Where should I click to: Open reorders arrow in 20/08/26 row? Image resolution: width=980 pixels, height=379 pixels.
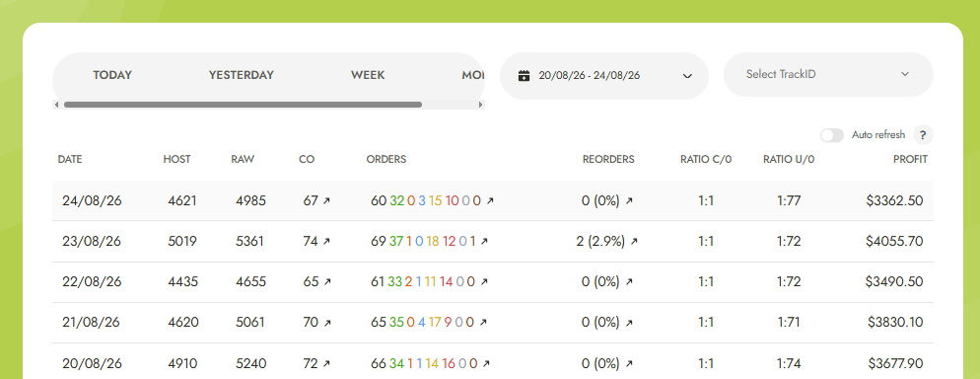[x=629, y=363]
